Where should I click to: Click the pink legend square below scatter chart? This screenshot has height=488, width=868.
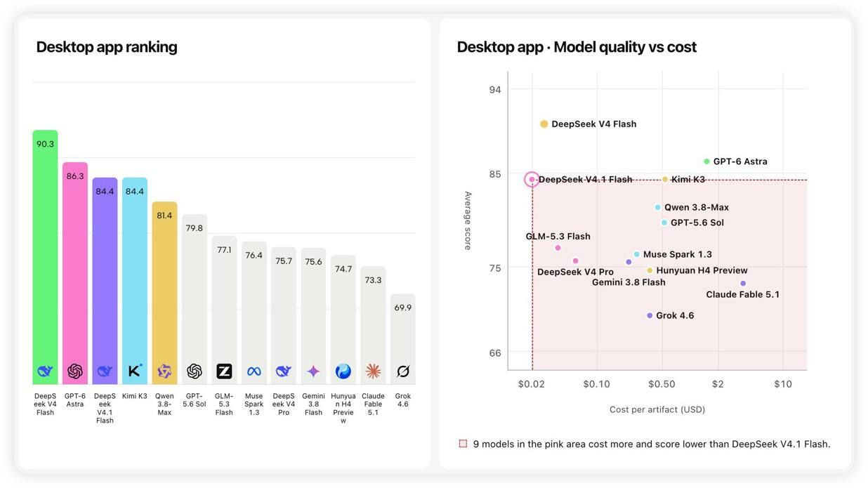[463, 444]
